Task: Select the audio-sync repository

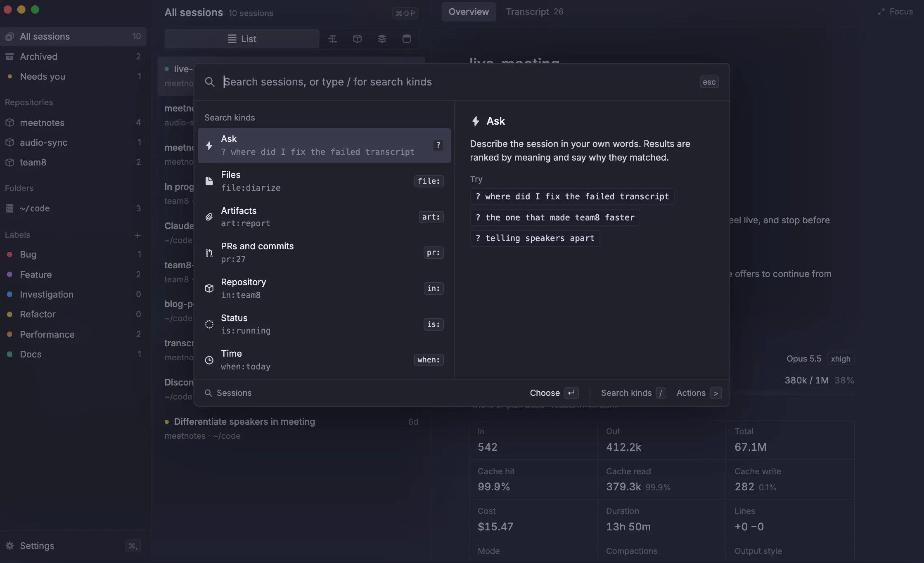Action: (73, 142)
